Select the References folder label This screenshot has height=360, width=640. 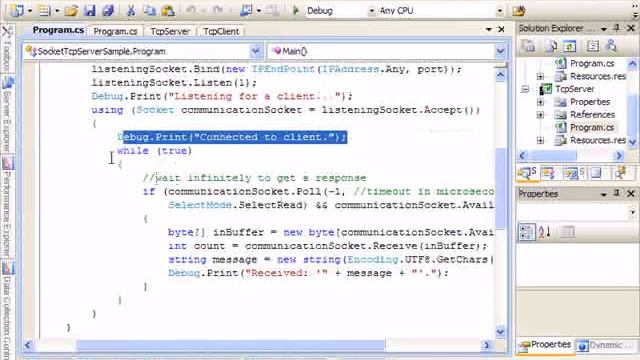click(x=592, y=115)
